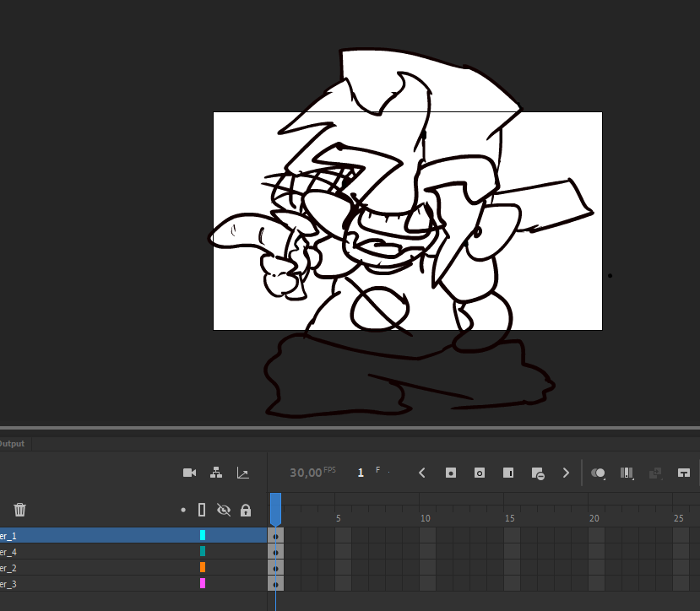Switch to the Output tab

(x=12, y=444)
